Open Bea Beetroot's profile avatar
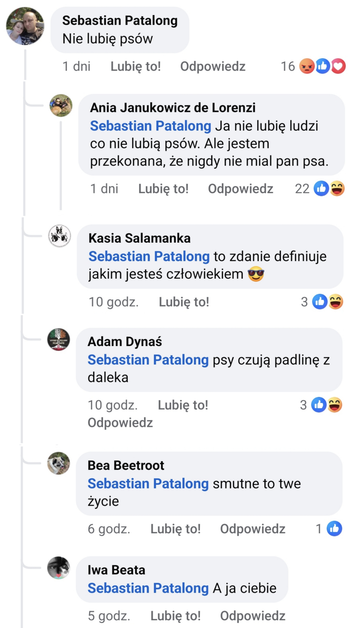Image resolution: width=364 pixels, height=628 pixels. 59,463
